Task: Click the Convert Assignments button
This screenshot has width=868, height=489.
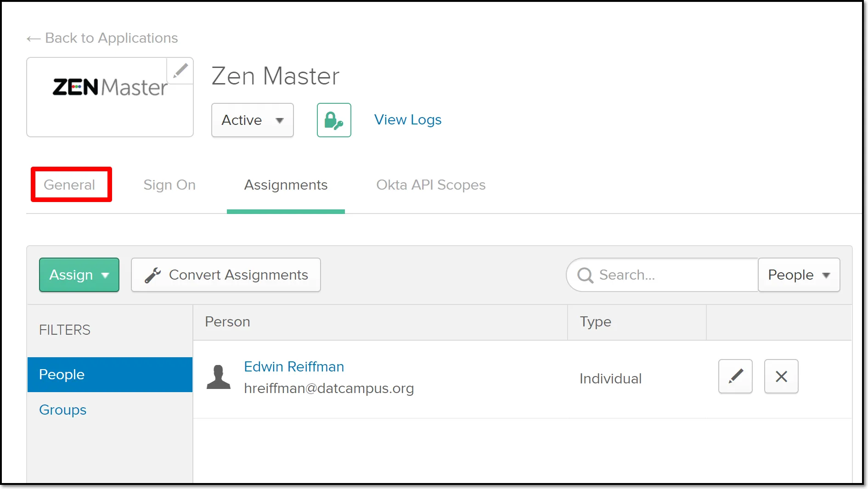Action: 226,275
